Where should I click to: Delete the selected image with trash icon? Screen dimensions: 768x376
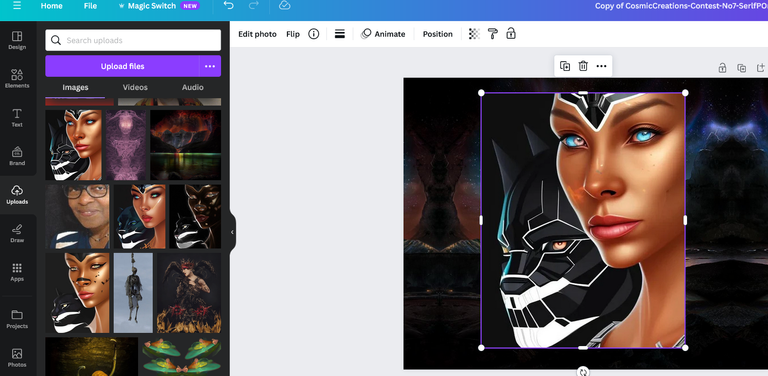click(583, 66)
